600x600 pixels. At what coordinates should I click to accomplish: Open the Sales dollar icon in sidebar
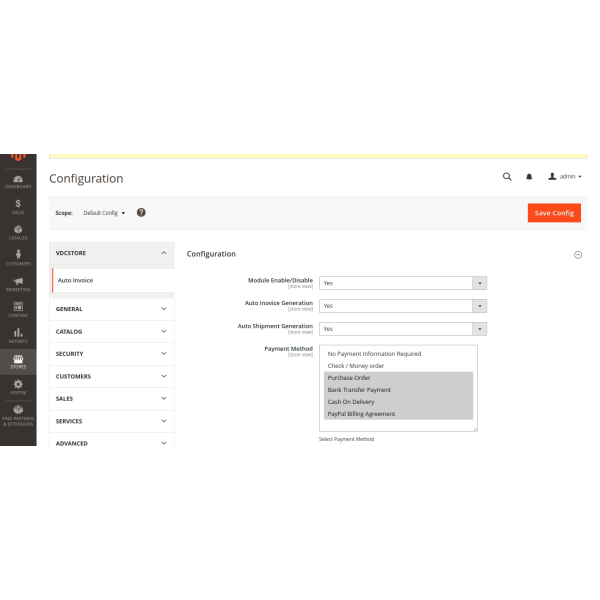[x=18, y=206]
